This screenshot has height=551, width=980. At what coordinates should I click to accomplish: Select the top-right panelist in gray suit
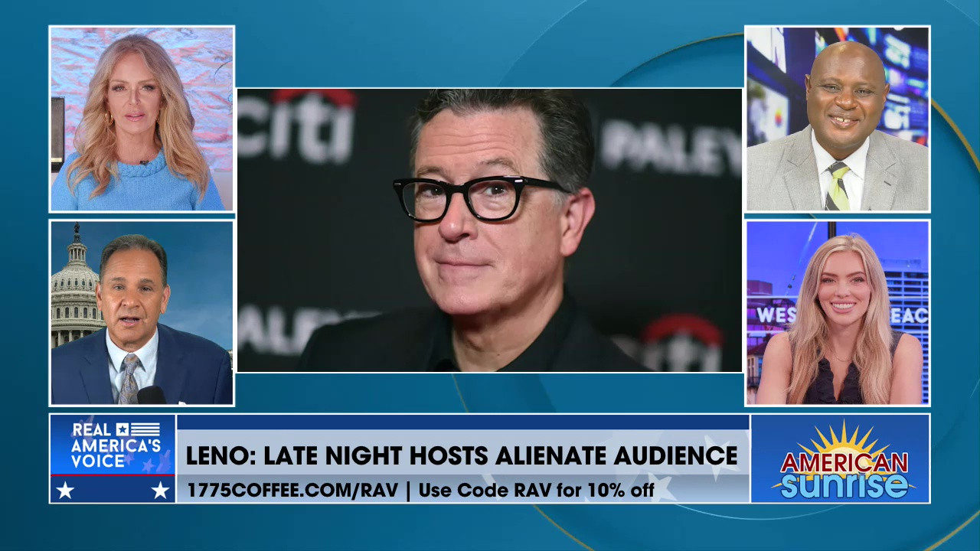(838, 119)
